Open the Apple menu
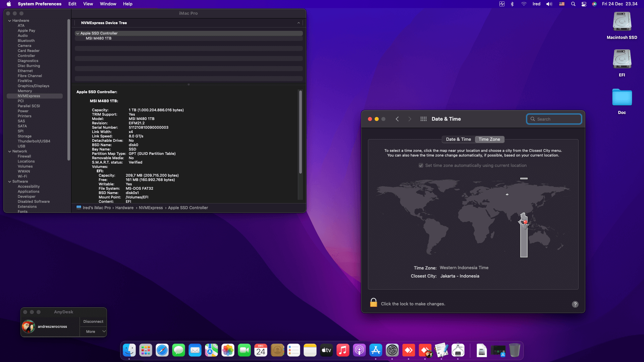 tap(9, 4)
